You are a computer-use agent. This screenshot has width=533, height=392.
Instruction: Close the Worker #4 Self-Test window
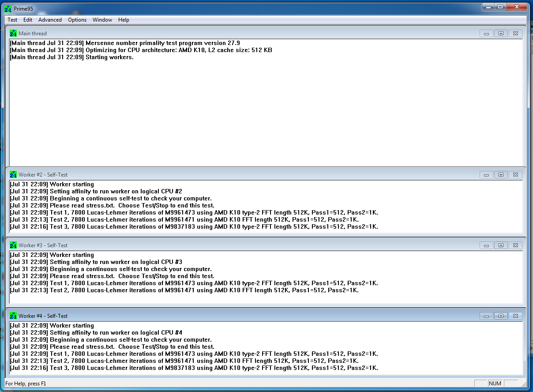(515, 316)
